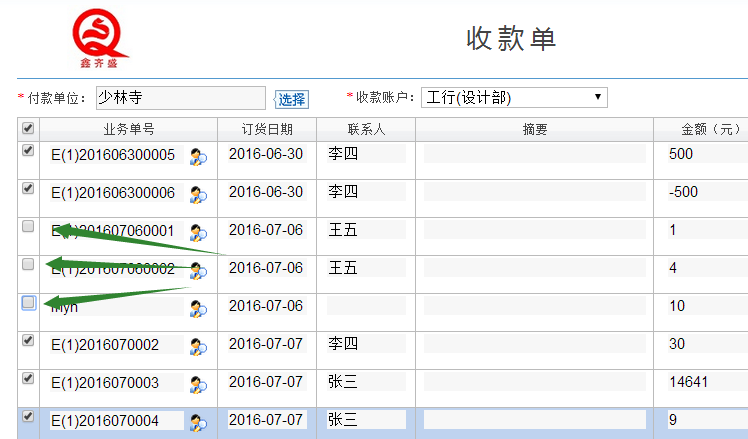The image size is (748, 439).
Task: Click lookup icon for order E(1)2016070003
Action: 198,384
